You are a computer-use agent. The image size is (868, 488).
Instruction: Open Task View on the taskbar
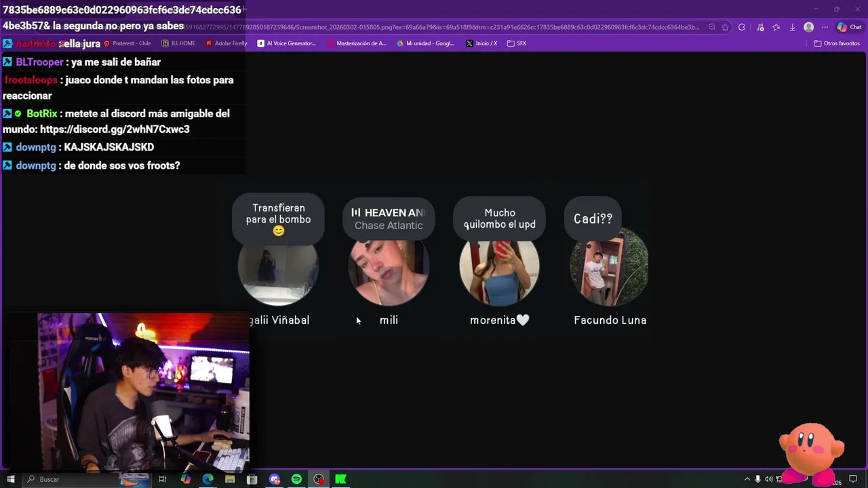pyautogui.click(x=163, y=479)
